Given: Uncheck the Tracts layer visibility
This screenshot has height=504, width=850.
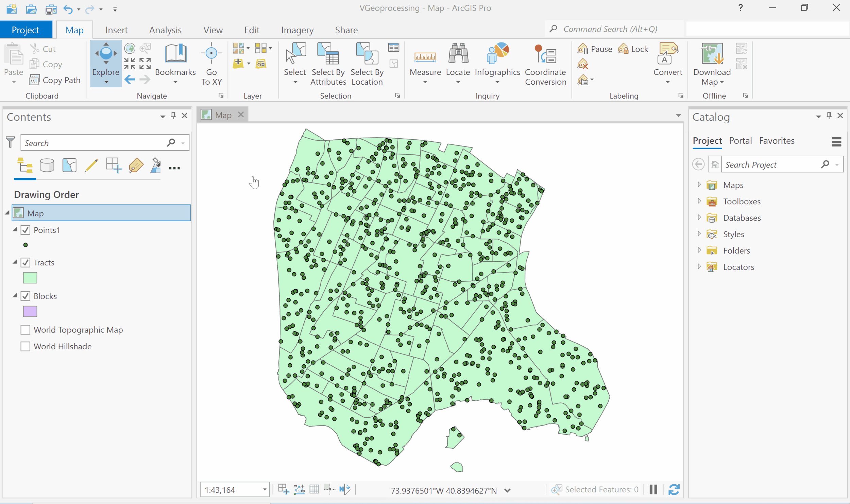Looking at the screenshot, I should (26, 262).
